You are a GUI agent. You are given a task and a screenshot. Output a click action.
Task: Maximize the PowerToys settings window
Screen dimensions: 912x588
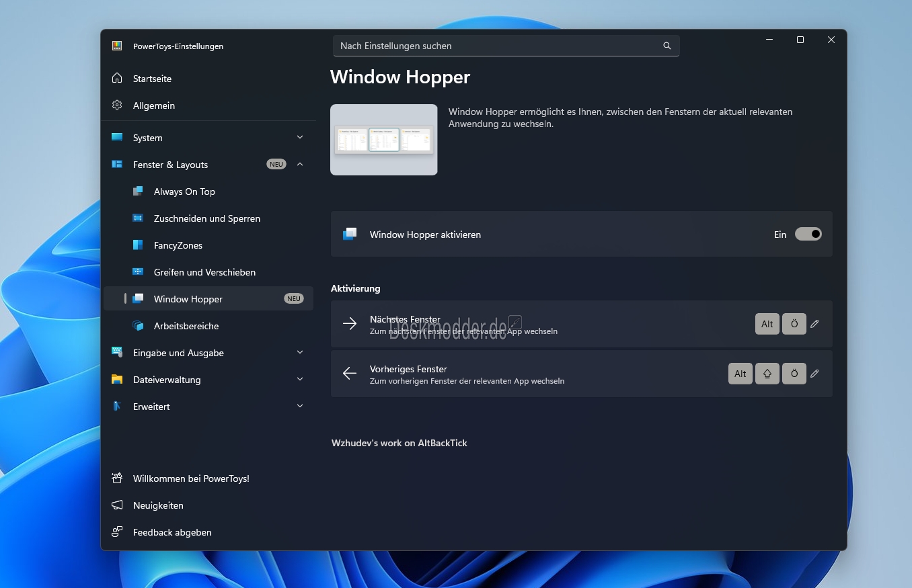pos(800,40)
